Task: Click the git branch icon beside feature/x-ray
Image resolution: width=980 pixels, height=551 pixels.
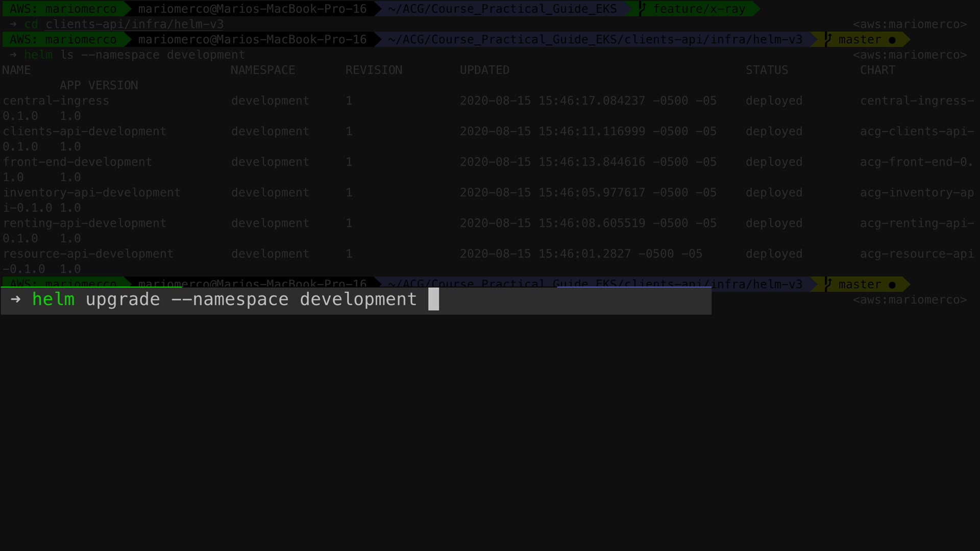Action: pyautogui.click(x=643, y=9)
